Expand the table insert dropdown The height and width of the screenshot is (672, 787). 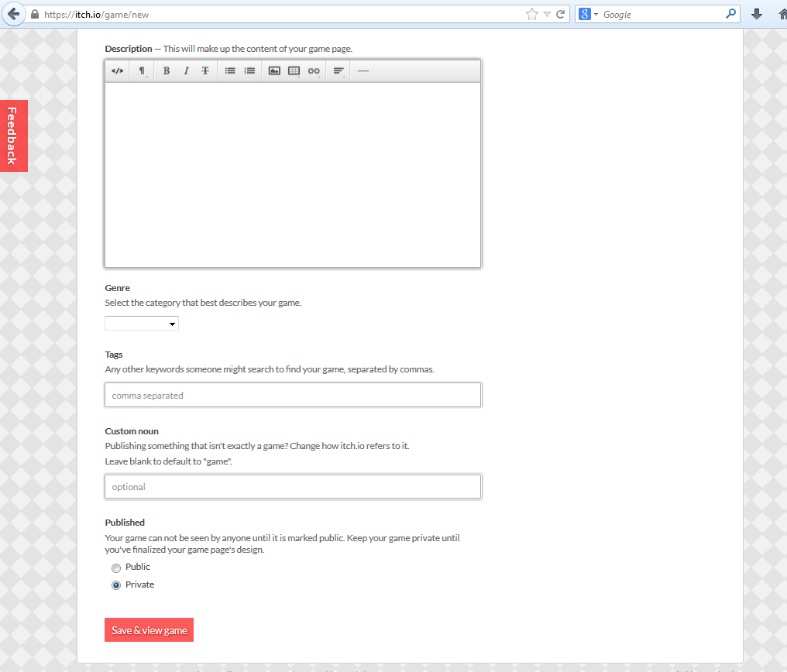(x=294, y=71)
